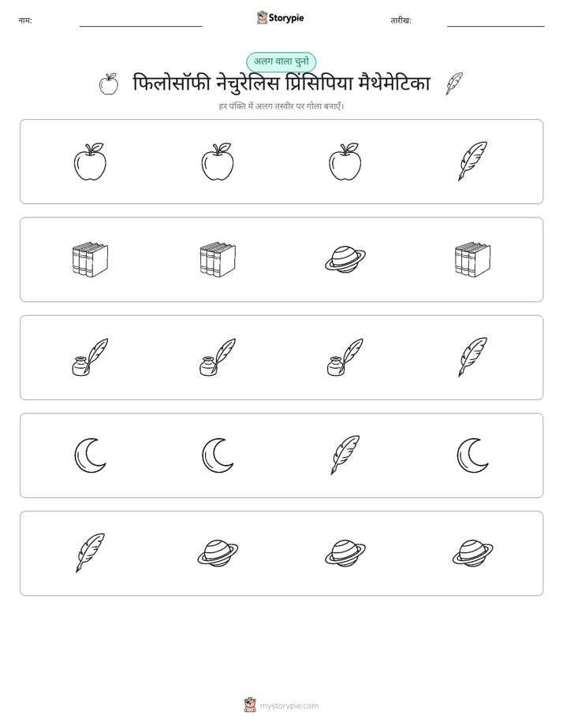Select the first quill with inkpot
This screenshot has width=563, height=728.
(x=90, y=357)
